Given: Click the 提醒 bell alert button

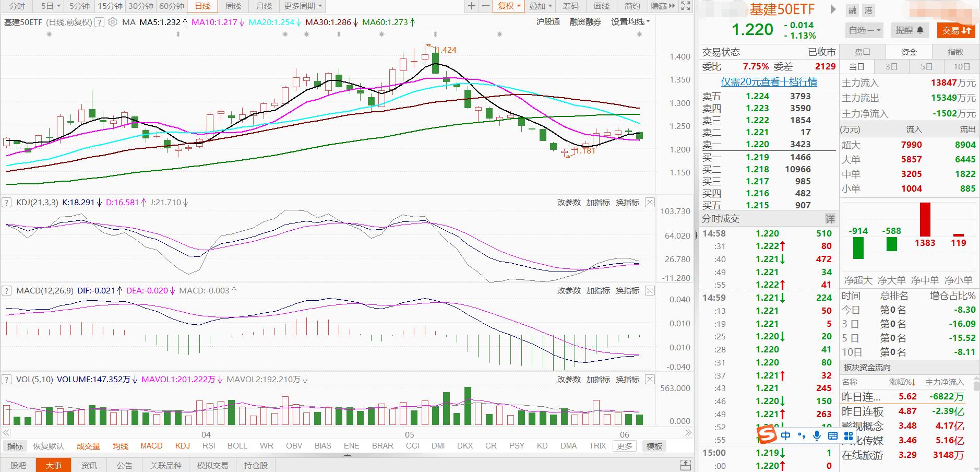Looking at the screenshot, I should click(x=910, y=30).
